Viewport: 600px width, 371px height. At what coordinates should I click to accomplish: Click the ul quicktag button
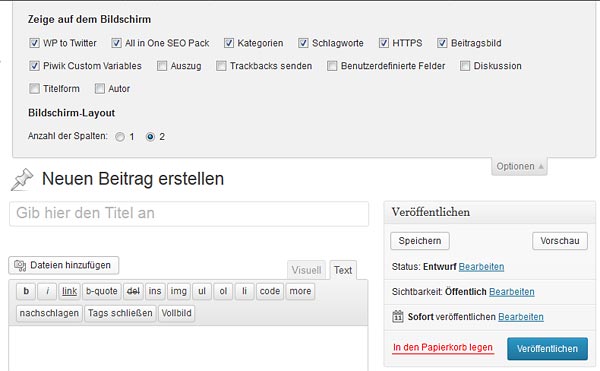tap(202, 291)
